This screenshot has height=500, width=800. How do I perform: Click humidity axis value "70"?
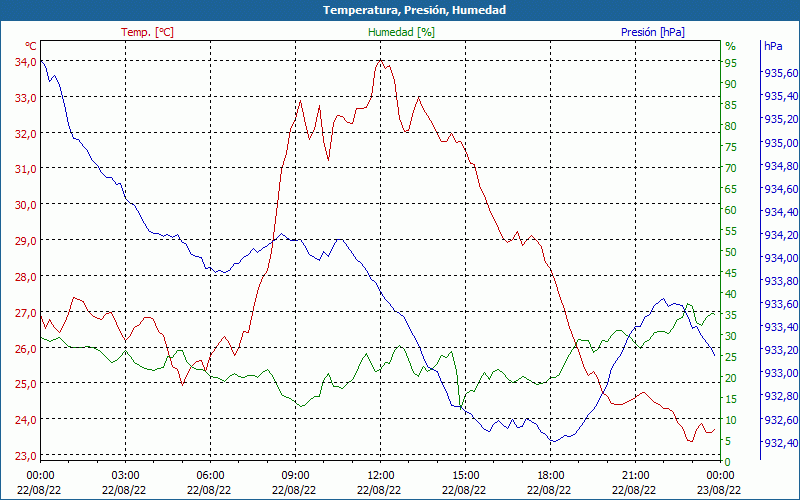[731, 168]
